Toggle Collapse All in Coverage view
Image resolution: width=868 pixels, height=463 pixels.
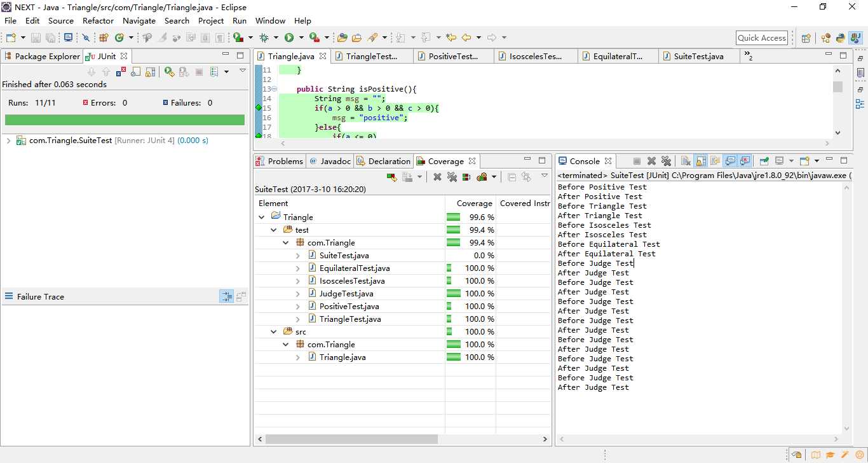[512, 177]
